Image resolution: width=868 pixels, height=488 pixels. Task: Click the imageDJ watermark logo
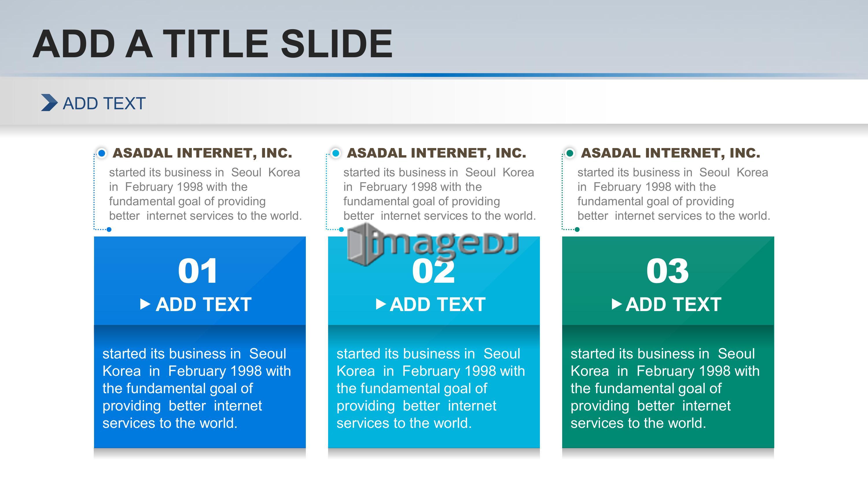pos(433,244)
